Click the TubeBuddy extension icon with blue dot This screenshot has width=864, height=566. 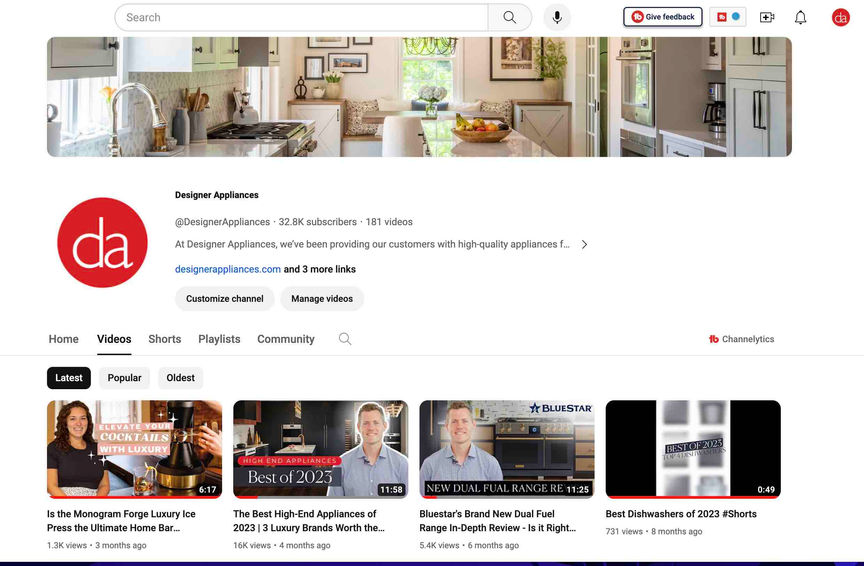point(727,17)
